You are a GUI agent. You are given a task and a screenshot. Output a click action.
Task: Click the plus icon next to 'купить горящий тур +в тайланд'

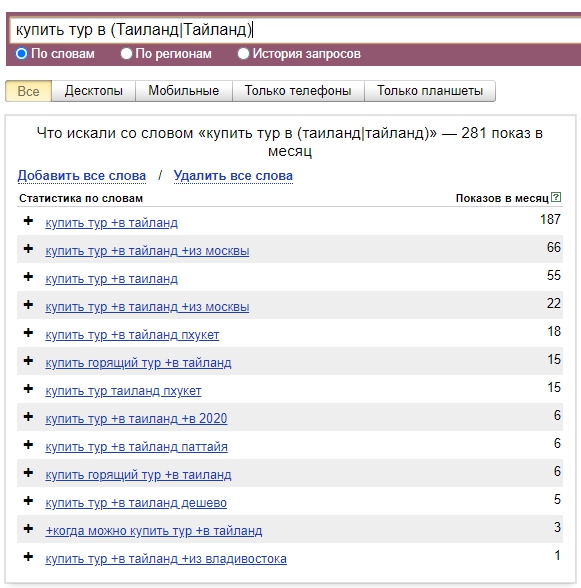[x=28, y=361]
